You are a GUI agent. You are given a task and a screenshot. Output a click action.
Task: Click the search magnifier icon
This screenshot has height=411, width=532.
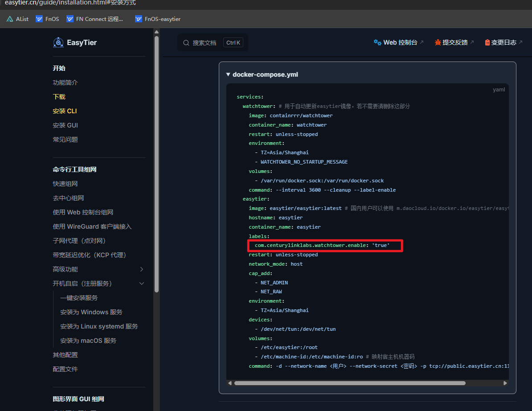pyautogui.click(x=186, y=43)
